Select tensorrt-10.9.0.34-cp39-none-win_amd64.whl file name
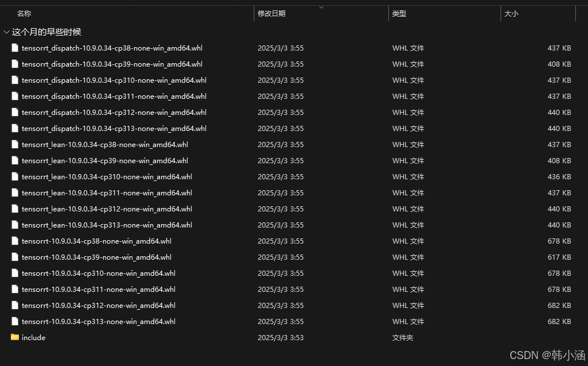Screen dimensions: 588x366 point(97,257)
